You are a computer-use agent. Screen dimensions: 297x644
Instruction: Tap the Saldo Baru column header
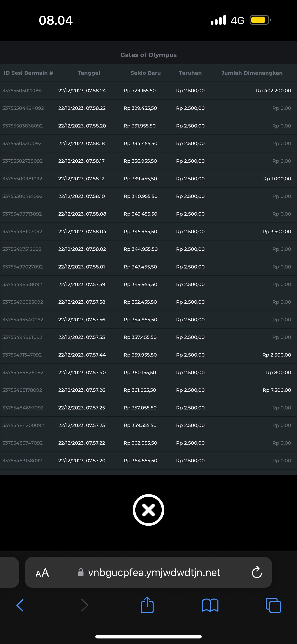[146, 73]
